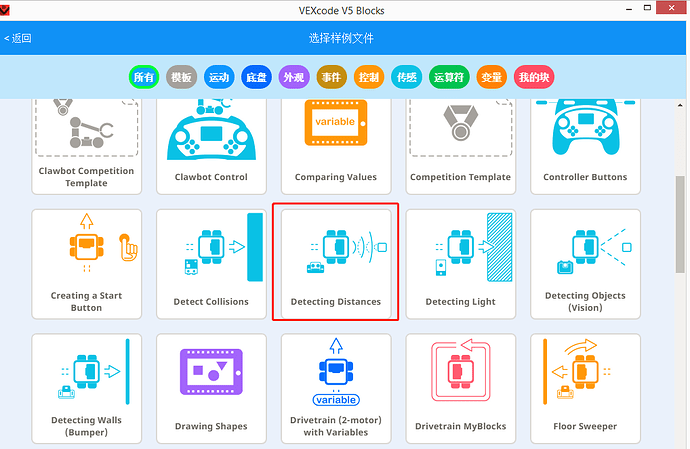The width and height of the screenshot is (690, 449).
Task: Click the Drawing Shapes label
Action: (211, 426)
